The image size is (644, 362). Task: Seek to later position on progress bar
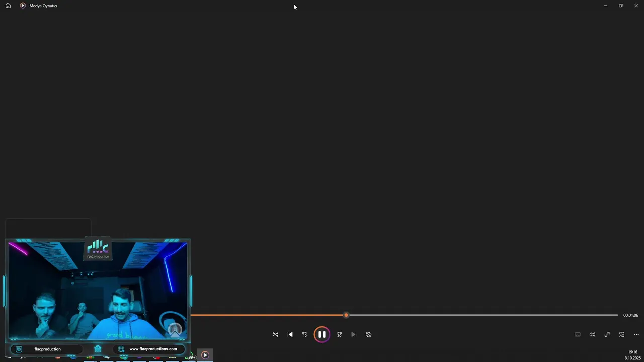[x=483, y=315]
